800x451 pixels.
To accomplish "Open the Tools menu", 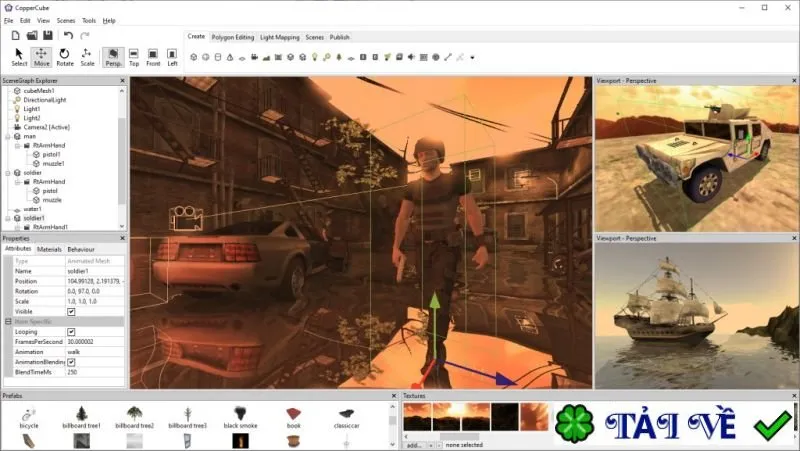I will point(89,20).
